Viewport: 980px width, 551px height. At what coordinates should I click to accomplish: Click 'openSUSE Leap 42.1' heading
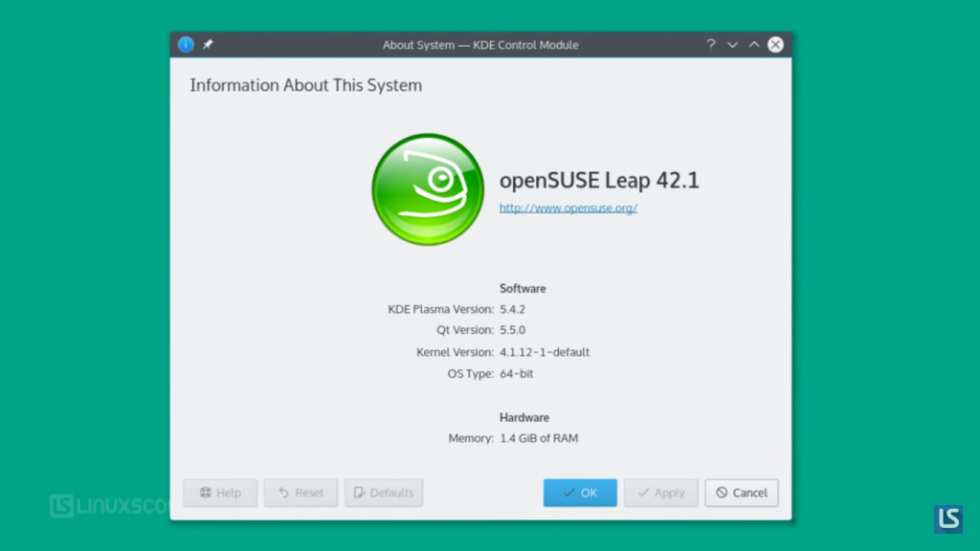(x=599, y=180)
